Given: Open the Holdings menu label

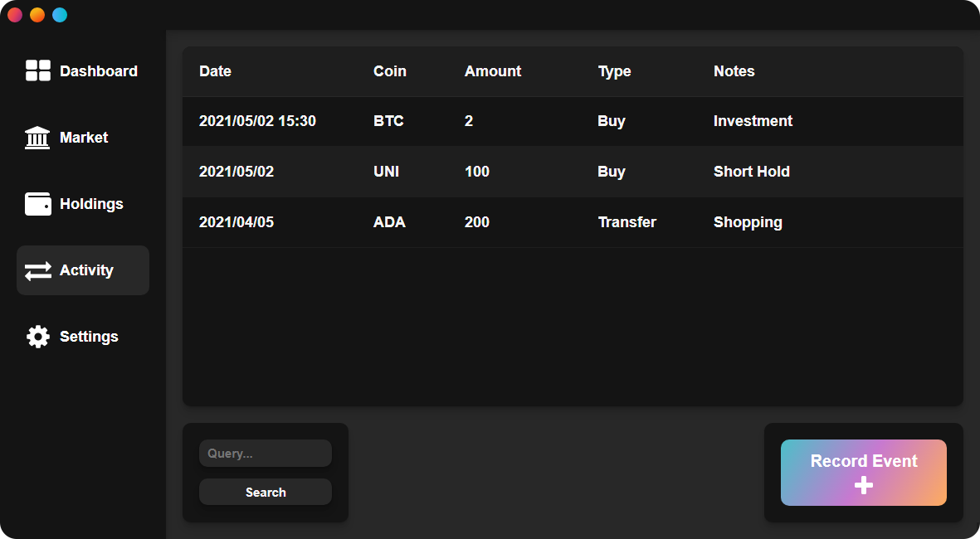Looking at the screenshot, I should pyautogui.click(x=91, y=204).
